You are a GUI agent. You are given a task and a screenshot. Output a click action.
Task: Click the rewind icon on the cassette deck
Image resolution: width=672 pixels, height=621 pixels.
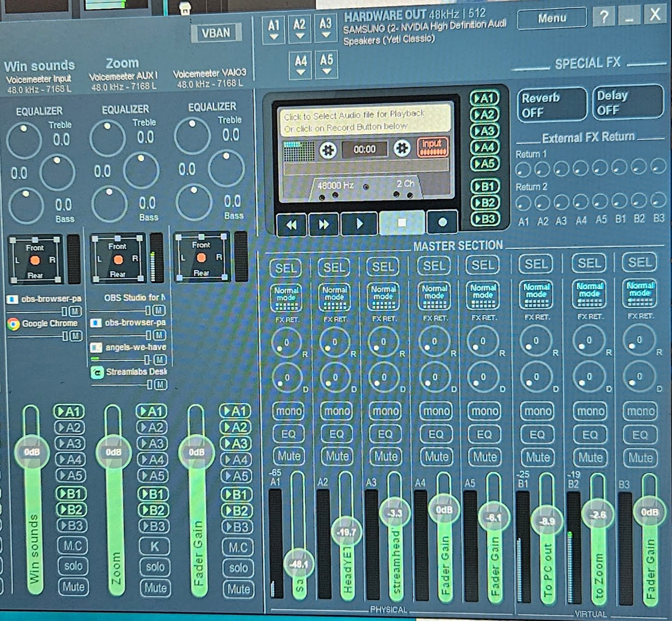click(x=290, y=223)
